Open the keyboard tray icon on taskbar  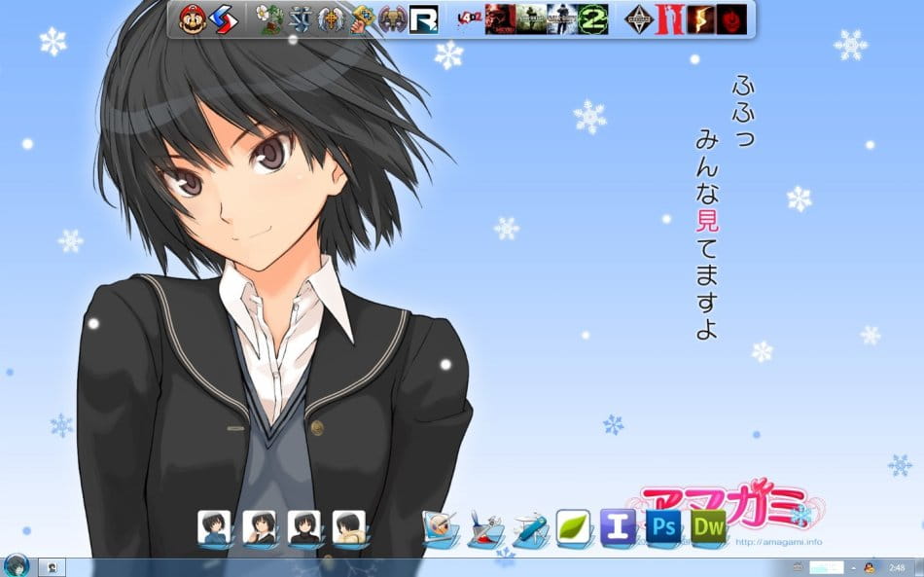coord(799,566)
